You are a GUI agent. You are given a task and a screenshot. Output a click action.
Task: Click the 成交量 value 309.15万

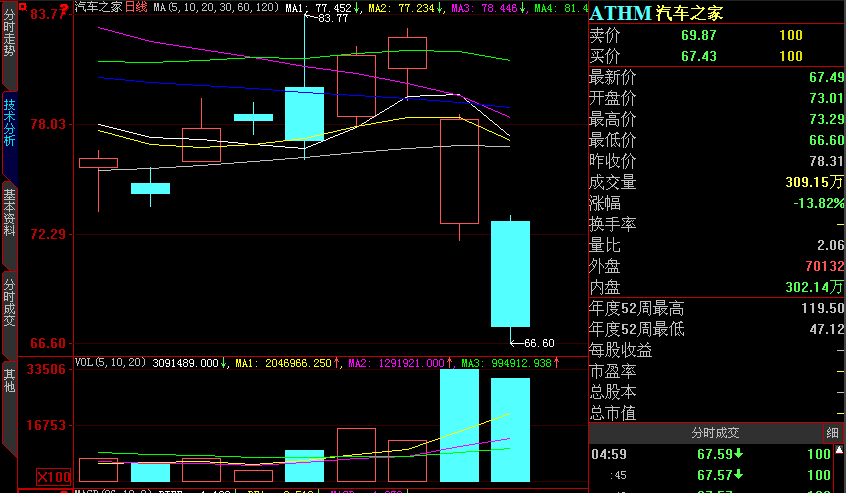814,183
